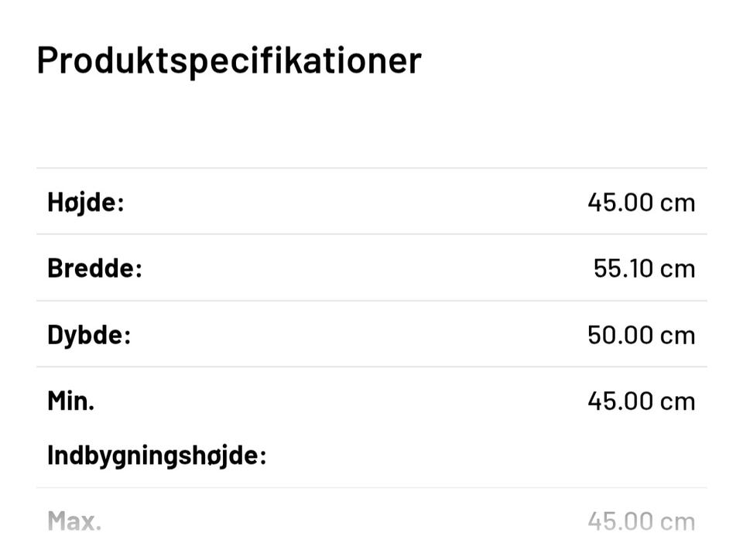Click the divider line above Højde row
The width and height of the screenshot is (743, 560).
(371, 168)
